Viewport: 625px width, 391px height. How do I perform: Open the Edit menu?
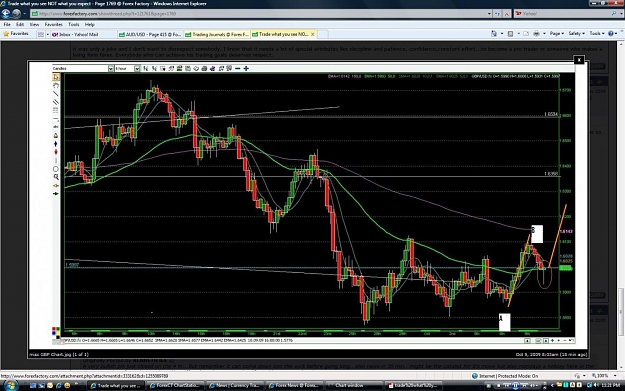click(20, 24)
